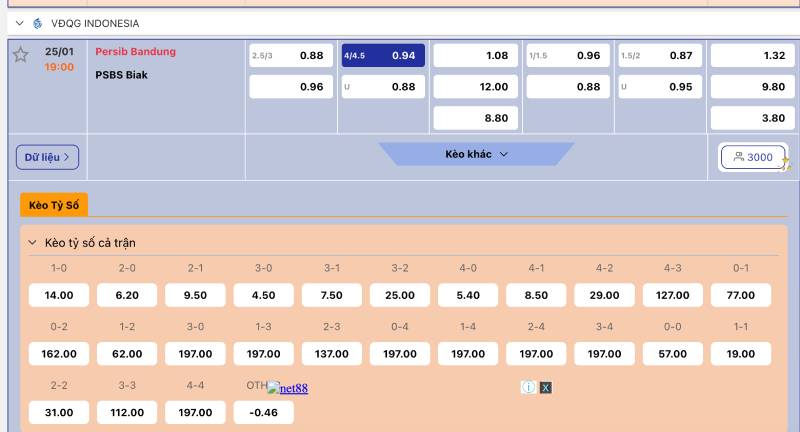Bet on 3-0 score at 4.50
This screenshot has height=432, width=800.
coord(263,295)
